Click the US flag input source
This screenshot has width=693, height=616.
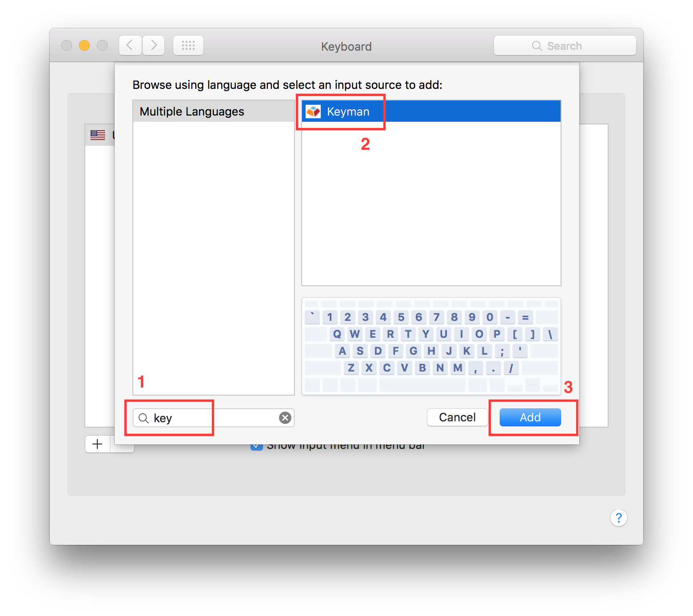point(98,135)
